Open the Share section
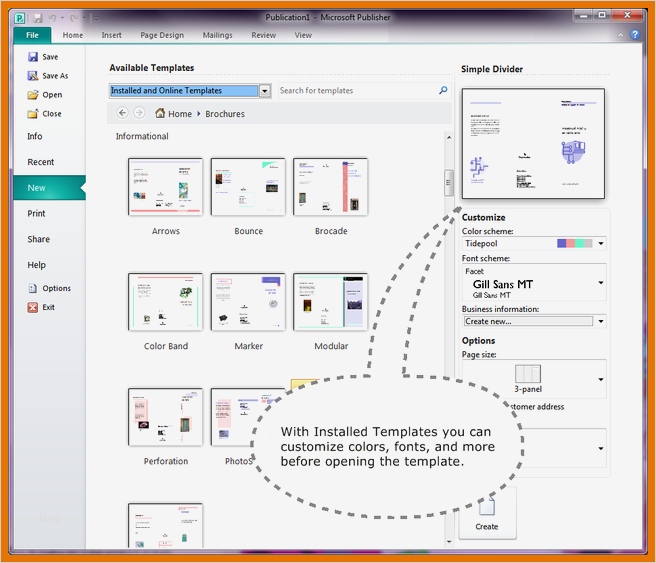Viewport: 656px width, 563px height. click(x=38, y=239)
